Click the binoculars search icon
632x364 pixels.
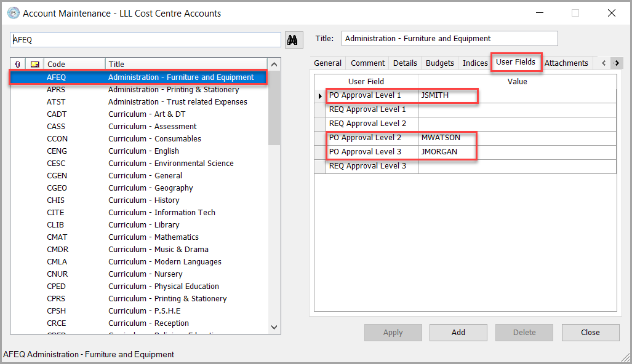tap(292, 39)
